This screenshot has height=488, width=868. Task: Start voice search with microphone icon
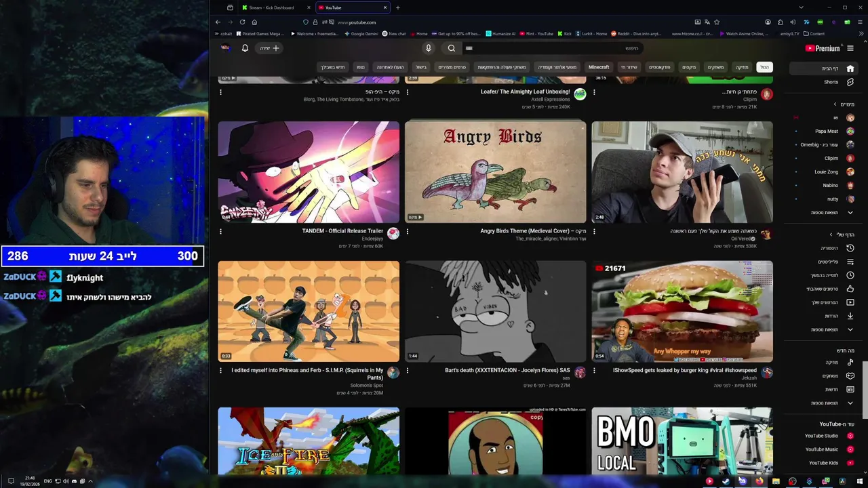pos(428,48)
